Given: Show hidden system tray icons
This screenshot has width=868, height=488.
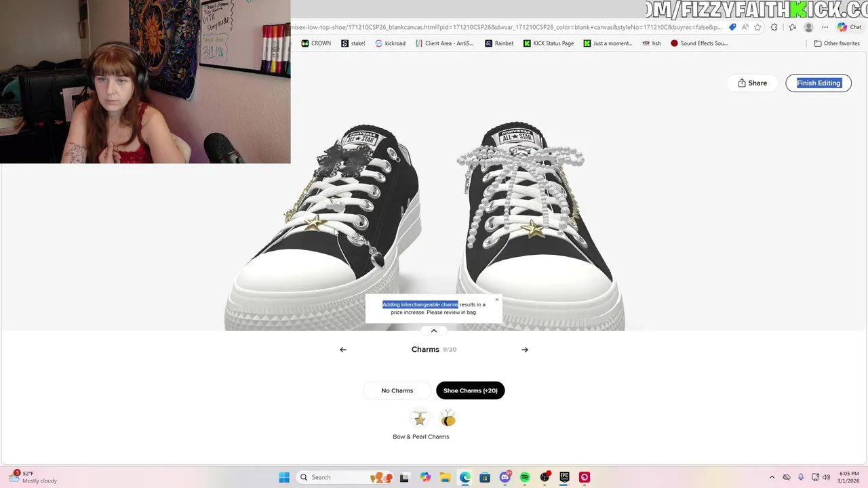Looking at the screenshot, I should (x=772, y=477).
